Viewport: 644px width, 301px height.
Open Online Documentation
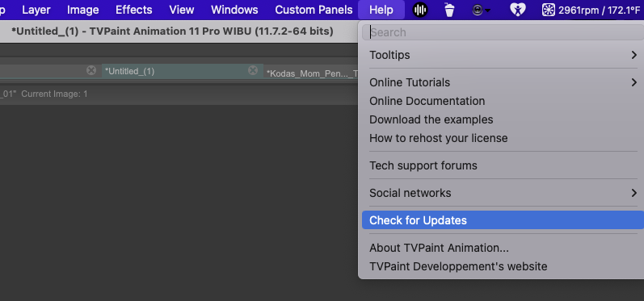pos(503,101)
